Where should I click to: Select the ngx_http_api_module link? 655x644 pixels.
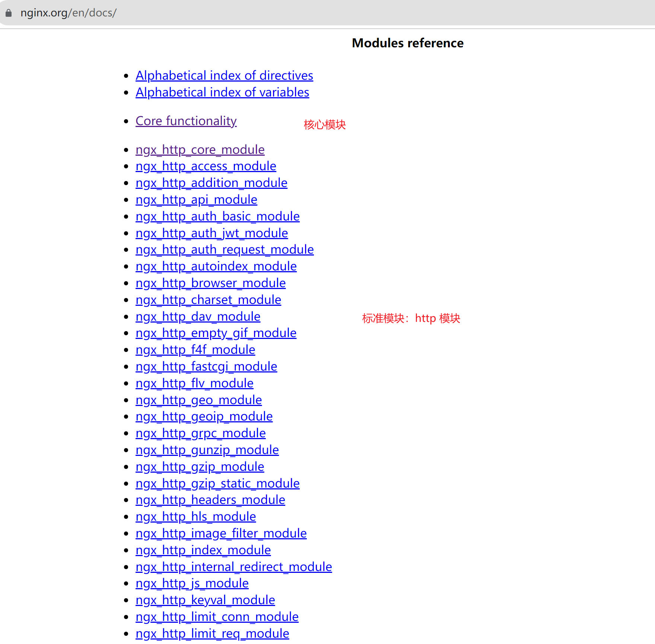point(196,200)
